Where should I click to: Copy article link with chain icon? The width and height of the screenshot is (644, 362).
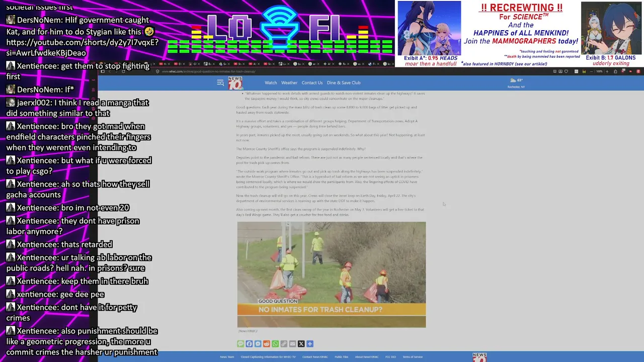[x=284, y=344]
